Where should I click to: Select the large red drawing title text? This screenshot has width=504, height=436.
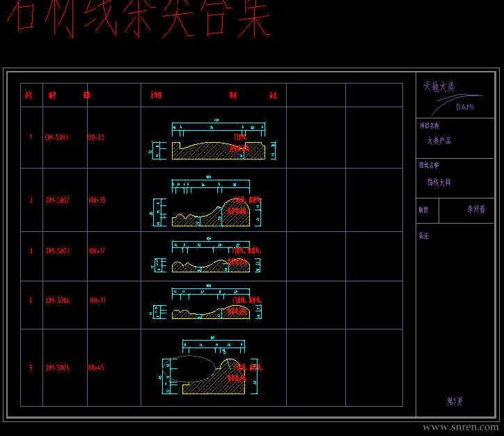pos(139,18)
